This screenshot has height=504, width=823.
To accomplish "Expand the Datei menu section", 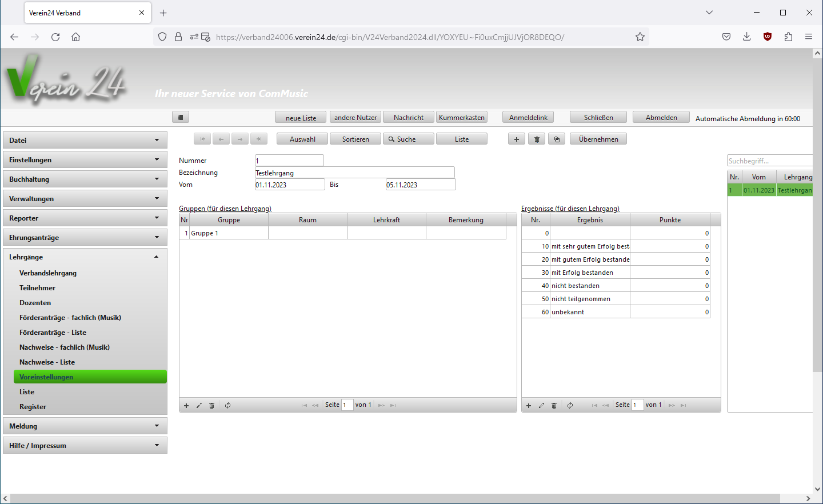I will pyautogui.click(x=85, y=140).
